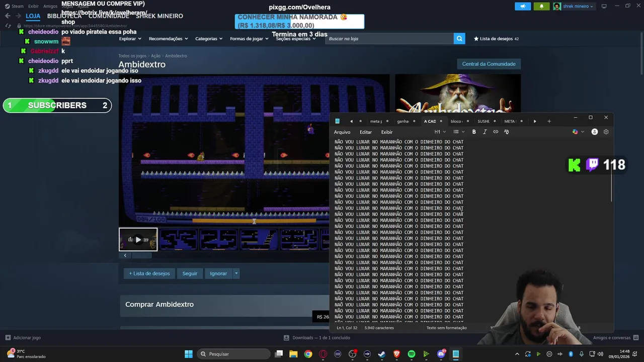644x362 pixels.
Task: Open Opera from taskbar
Action: 323,354
